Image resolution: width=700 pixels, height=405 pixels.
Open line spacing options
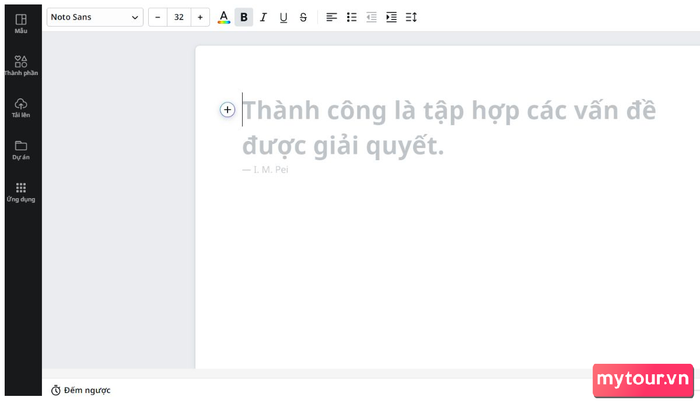[x=411, y=17]
